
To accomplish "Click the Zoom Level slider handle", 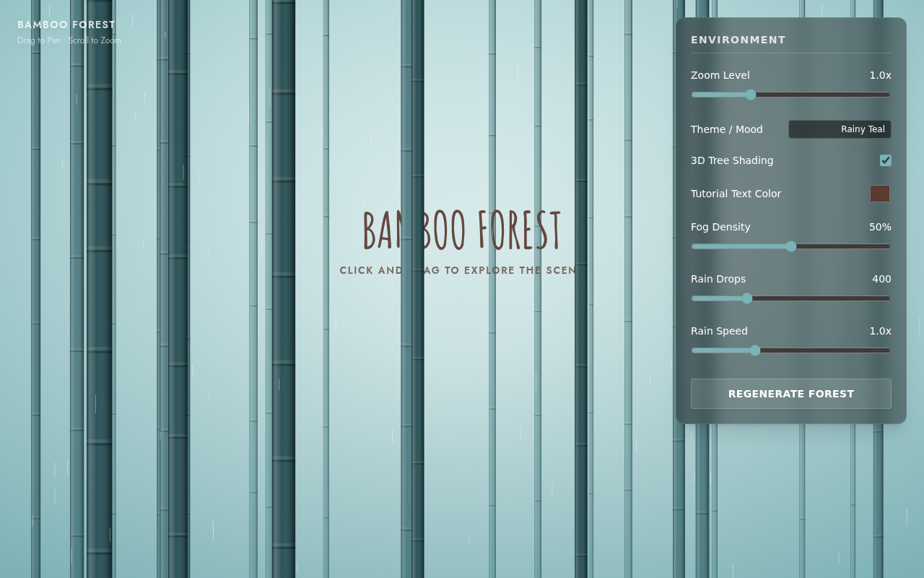I will click(x=751, y=95).
